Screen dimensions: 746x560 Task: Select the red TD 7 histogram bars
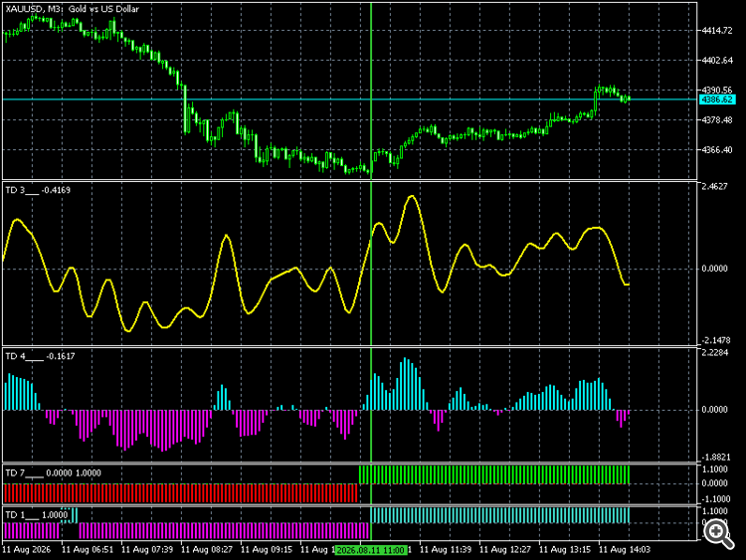coord(181,493)
